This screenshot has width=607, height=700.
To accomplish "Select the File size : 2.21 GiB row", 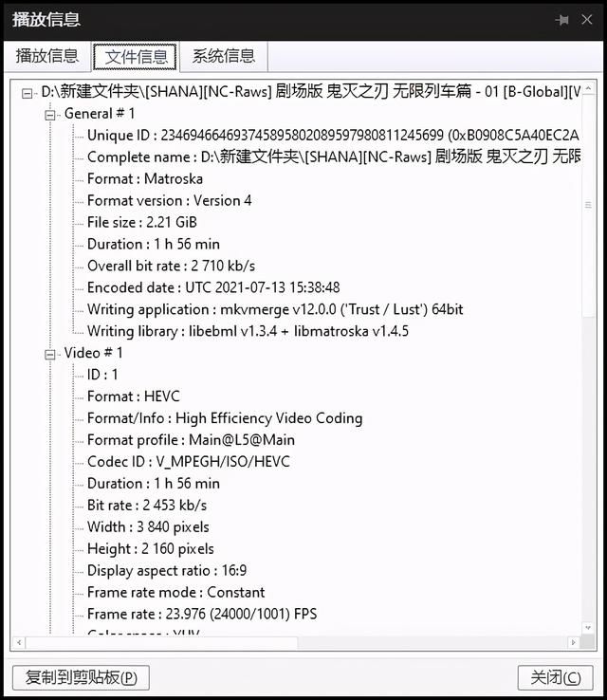I will coord(142,222).
